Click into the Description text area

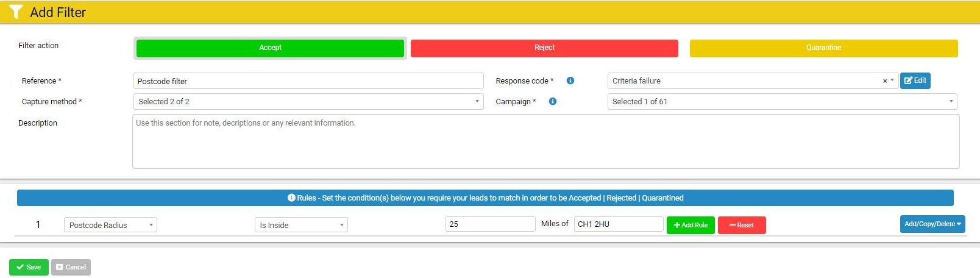[545, 141]
